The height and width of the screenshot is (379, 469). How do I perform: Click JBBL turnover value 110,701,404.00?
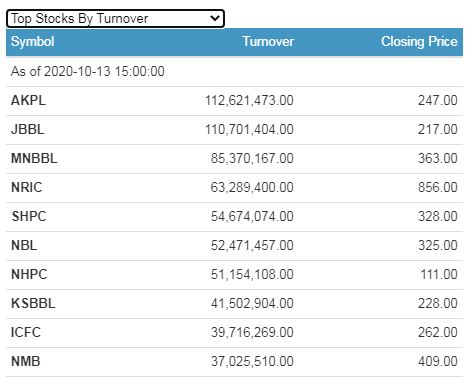point(249,129)
